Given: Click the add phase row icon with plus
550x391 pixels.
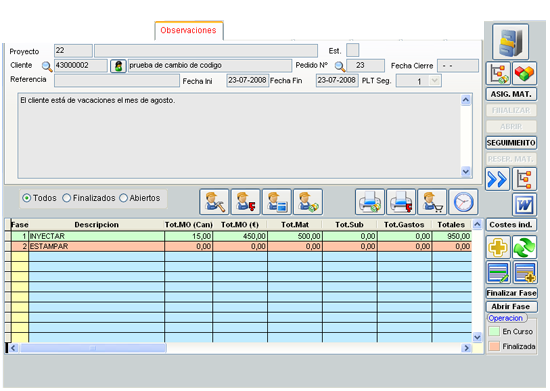Looking at the screenshot, I should 525,272.
